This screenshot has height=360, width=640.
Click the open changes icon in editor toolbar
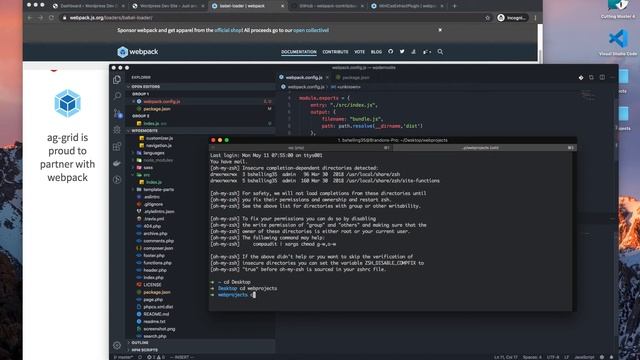click(x=591, y=77)
